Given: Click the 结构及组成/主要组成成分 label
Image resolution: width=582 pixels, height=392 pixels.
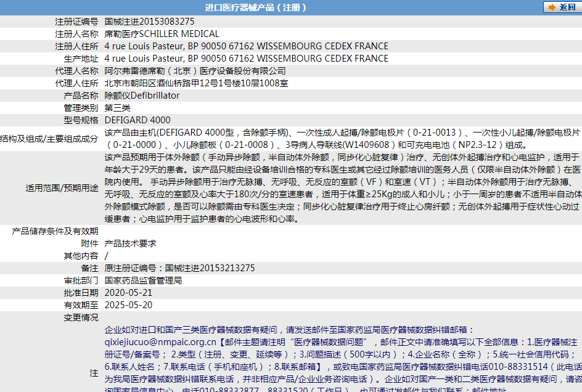Looking at the screenshot, I should pyautogui.click(x=49, y=139).
